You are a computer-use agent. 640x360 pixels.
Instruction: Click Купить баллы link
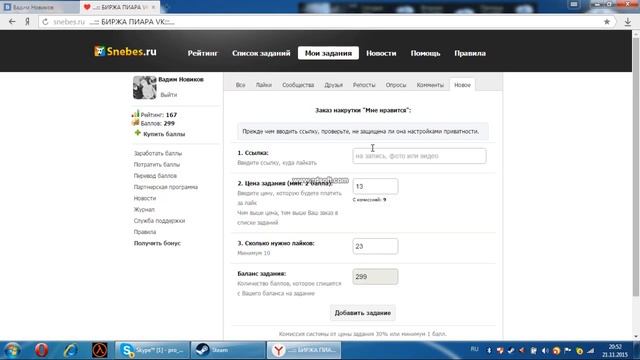tap(164, 134)
